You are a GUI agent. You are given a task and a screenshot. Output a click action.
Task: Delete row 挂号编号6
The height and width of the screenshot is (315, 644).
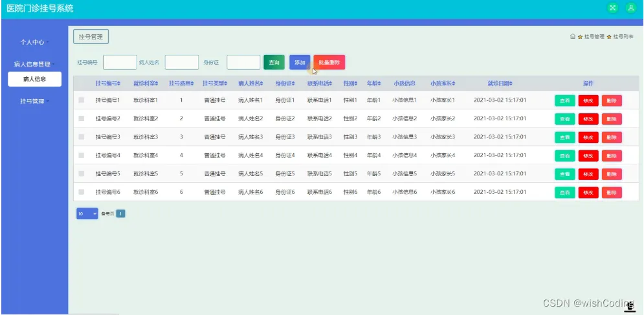click(x=612, y=193)
